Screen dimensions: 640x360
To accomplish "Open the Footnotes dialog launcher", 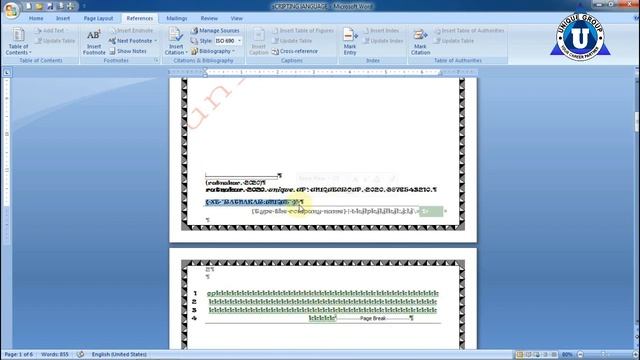I will pos(156,60).
